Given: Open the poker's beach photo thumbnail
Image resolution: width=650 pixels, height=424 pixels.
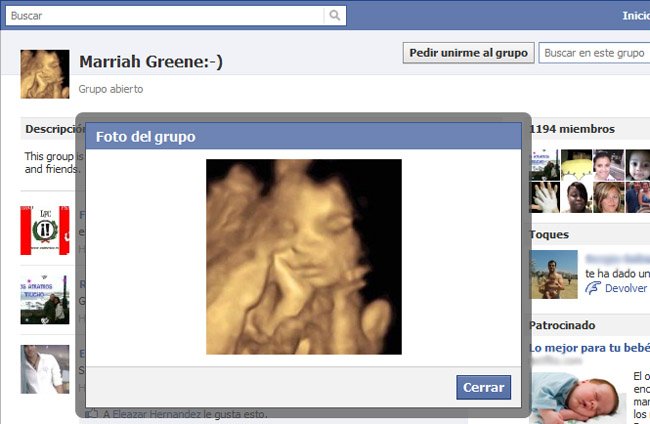Looking at the screenshot, I should coord(553,274).
